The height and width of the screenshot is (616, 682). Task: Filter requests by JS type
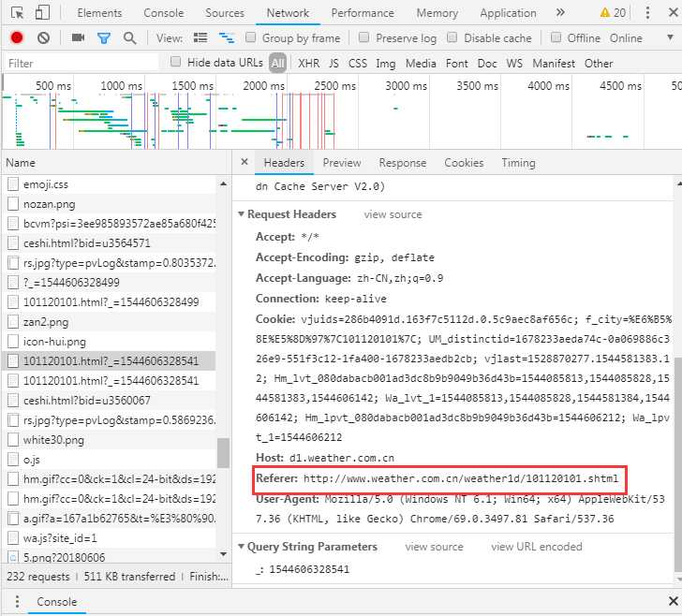334,64
